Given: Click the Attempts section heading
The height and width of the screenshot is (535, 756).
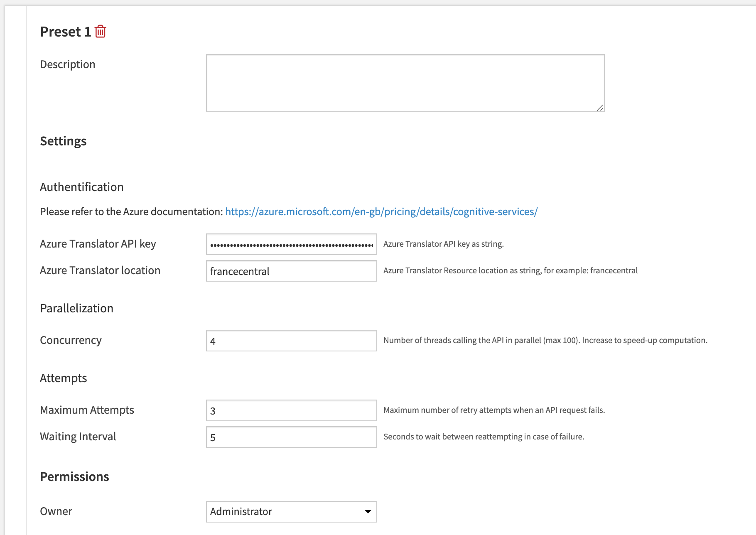Looking at the screenshot, I should click(x=63, y=378).
